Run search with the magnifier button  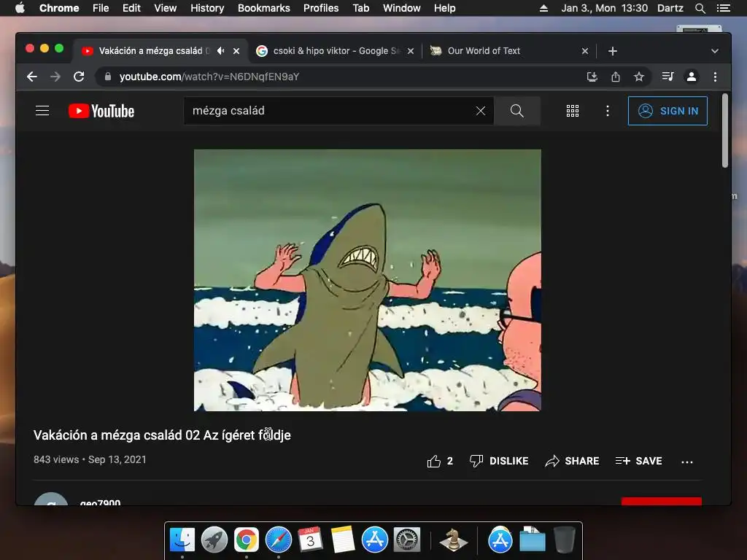[517, 111]
